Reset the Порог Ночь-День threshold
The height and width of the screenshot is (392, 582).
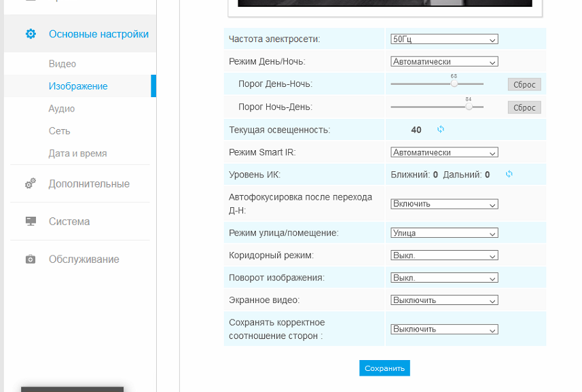click(x=524, y=107)
